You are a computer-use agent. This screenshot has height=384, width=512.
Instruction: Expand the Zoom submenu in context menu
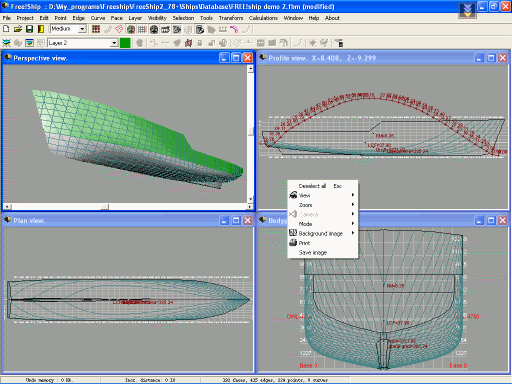[323, 205]
